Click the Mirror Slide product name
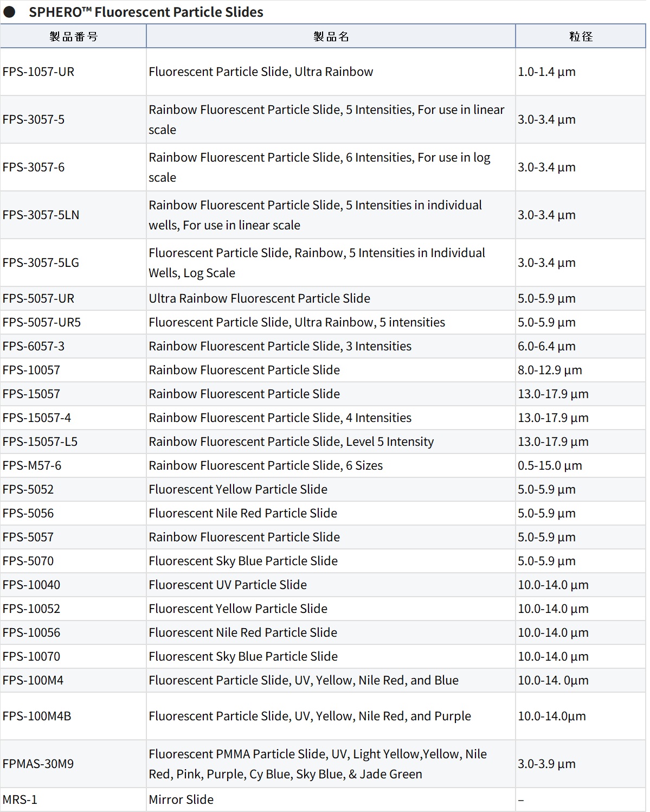 tap(181, 800)
